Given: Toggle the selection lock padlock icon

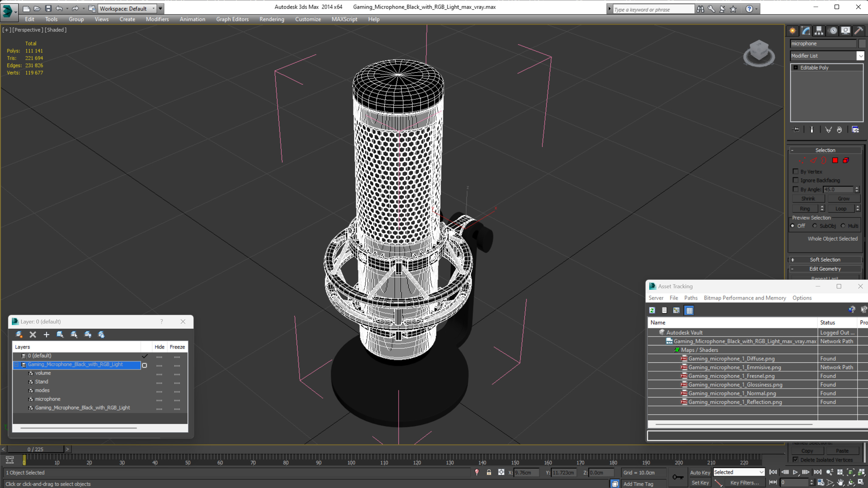Looking at the screenshot, I should [x=489, y=472].
